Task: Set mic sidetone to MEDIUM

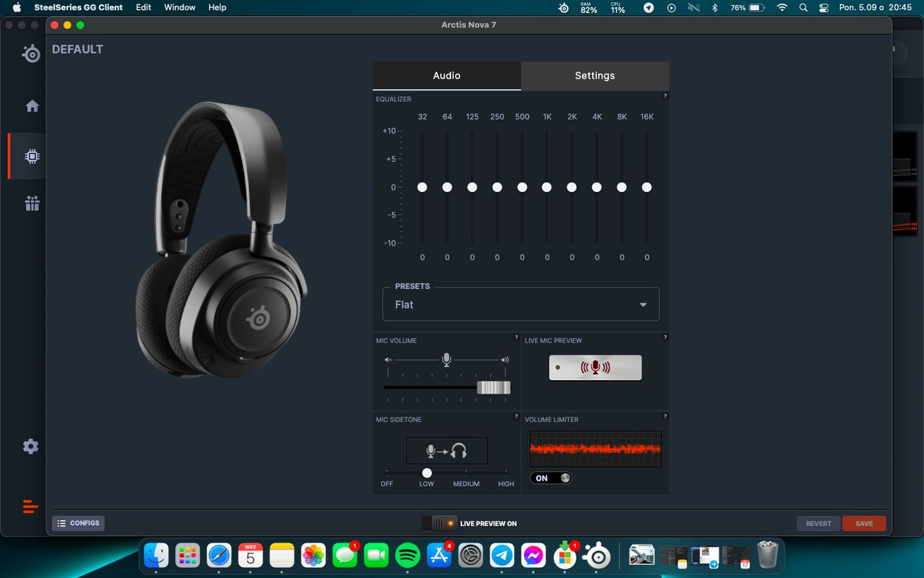Action: pyautogui.click(x=466, y=484)
